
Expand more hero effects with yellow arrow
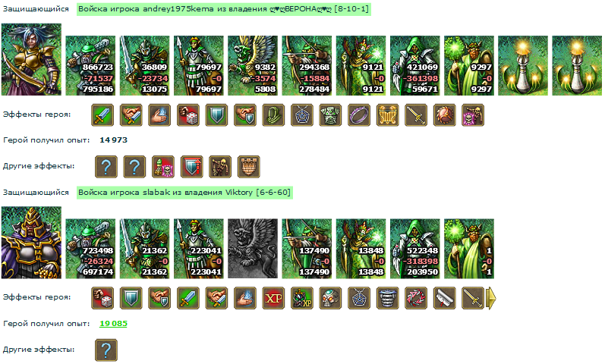(x=491, y=298)
